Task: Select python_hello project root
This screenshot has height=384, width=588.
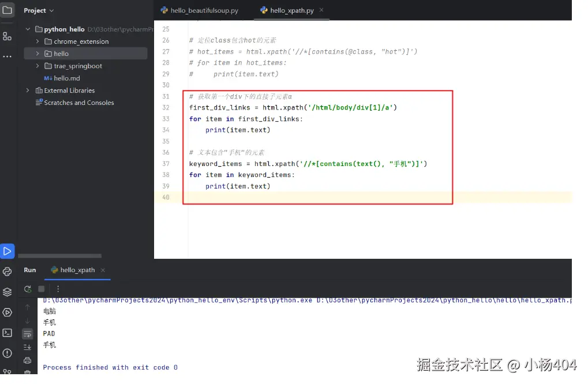Action: click(64, 29)
